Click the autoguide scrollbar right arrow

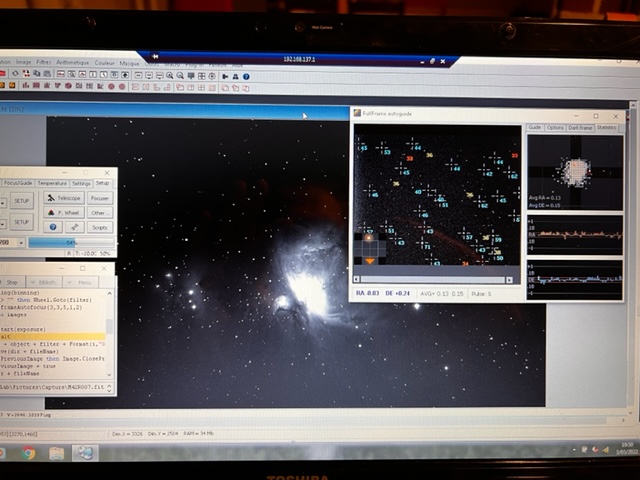(509, 280)
